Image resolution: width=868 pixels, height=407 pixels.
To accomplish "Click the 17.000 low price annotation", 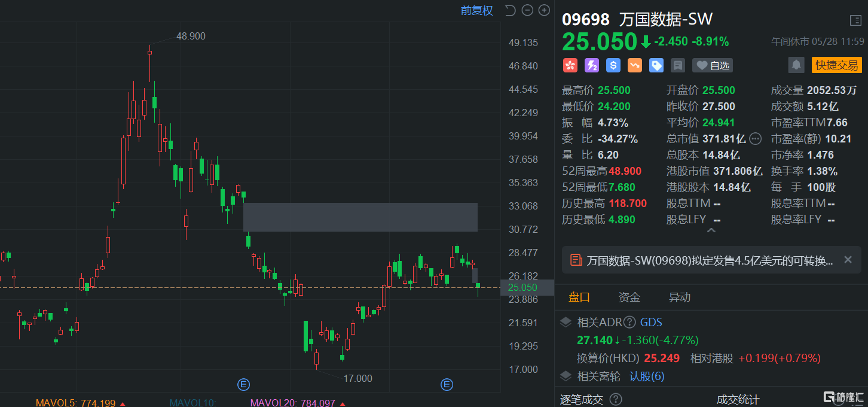I will click(x=357, y=378).
